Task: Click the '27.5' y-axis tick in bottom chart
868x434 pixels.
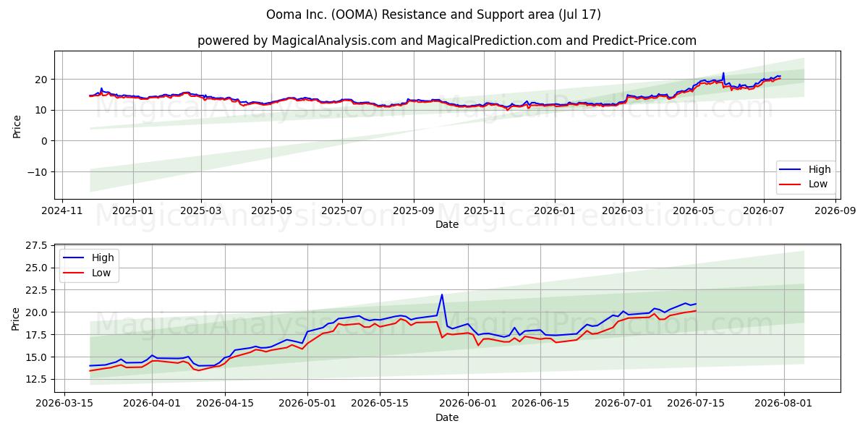Action: click(38, 246)
